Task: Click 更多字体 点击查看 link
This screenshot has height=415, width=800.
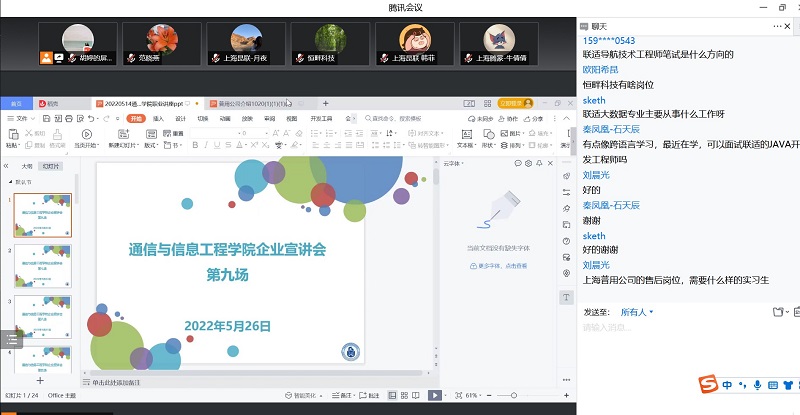Action: 499,266
